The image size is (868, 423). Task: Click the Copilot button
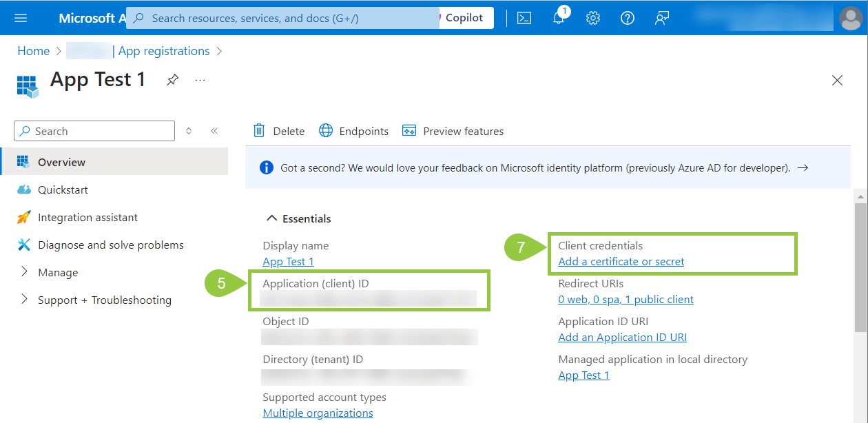click(464, 18)
